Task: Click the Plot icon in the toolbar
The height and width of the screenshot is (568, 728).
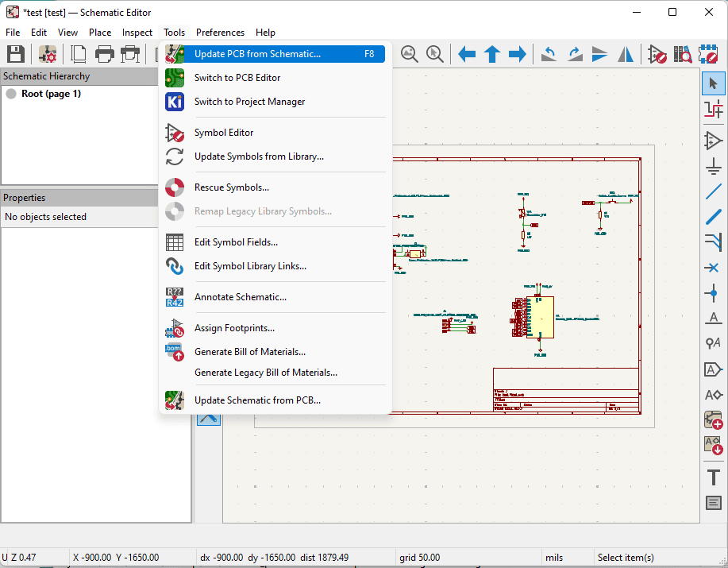Action: click(x=130, y=54)
